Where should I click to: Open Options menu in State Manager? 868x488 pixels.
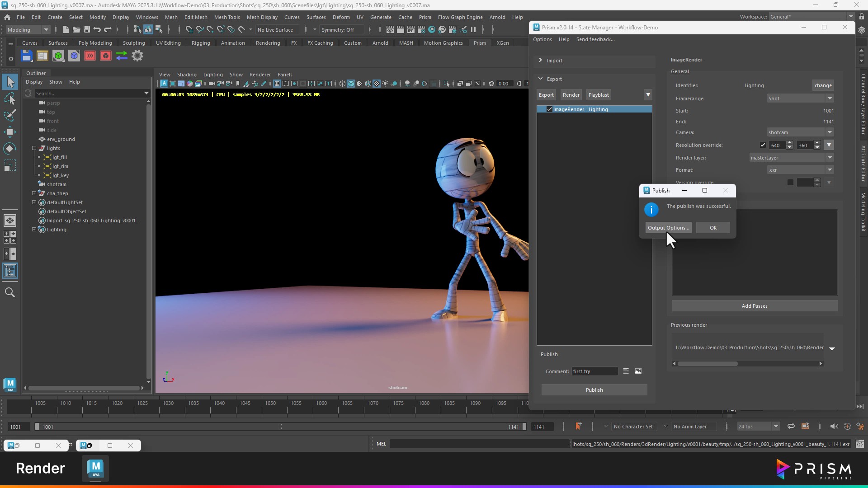coord(542,39)
